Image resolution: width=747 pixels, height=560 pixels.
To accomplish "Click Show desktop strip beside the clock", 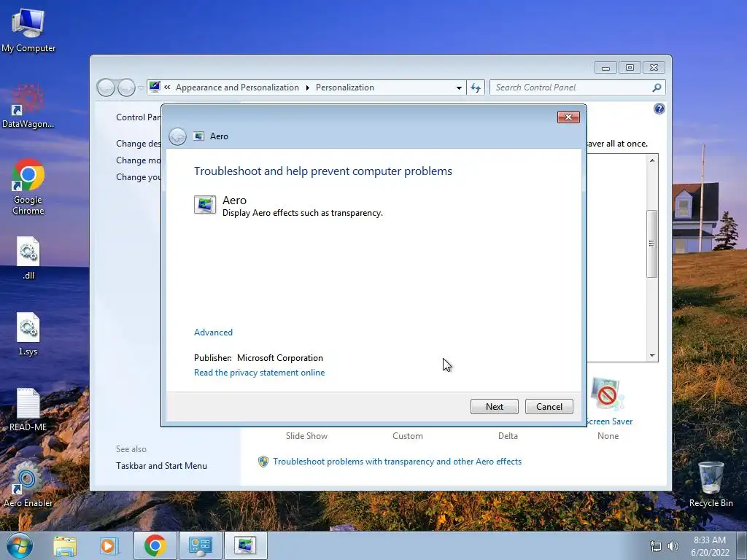I will click(742, 545).
